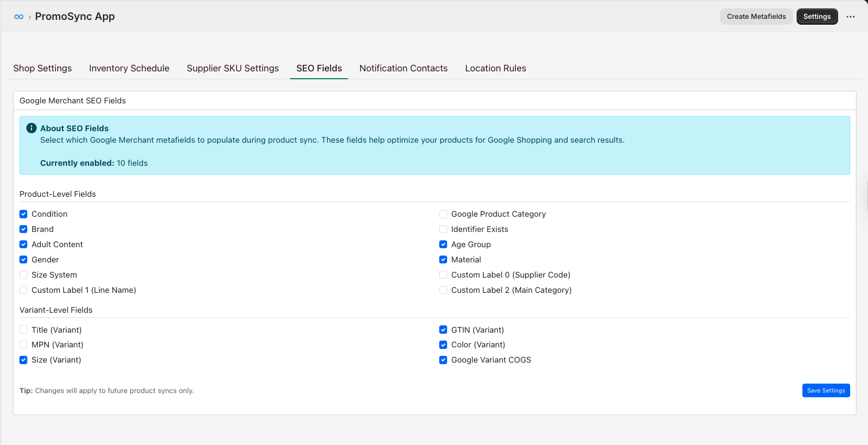Uncheck Google Variant COGS checkbox
The width and height of the screenshot is (868, 445).
point(443,360)
